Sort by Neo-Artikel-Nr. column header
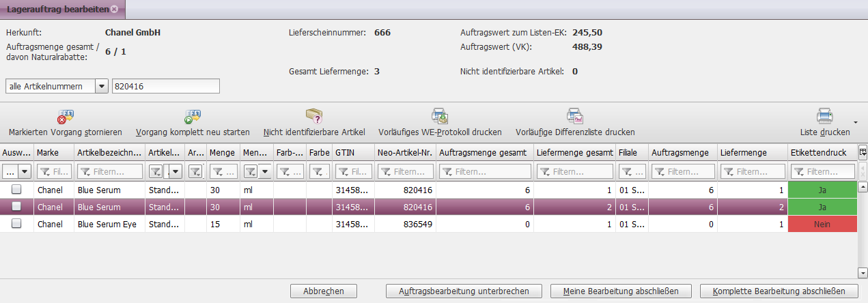Viewport: 868px width, 303px height. [x=405, y=152]
